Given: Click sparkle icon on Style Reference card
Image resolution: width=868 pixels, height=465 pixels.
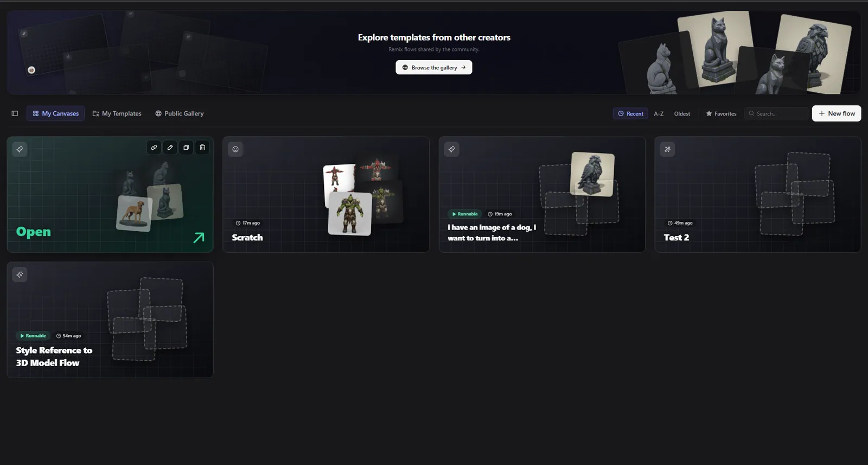Looking at the screenshot, I should coord(20,275).
